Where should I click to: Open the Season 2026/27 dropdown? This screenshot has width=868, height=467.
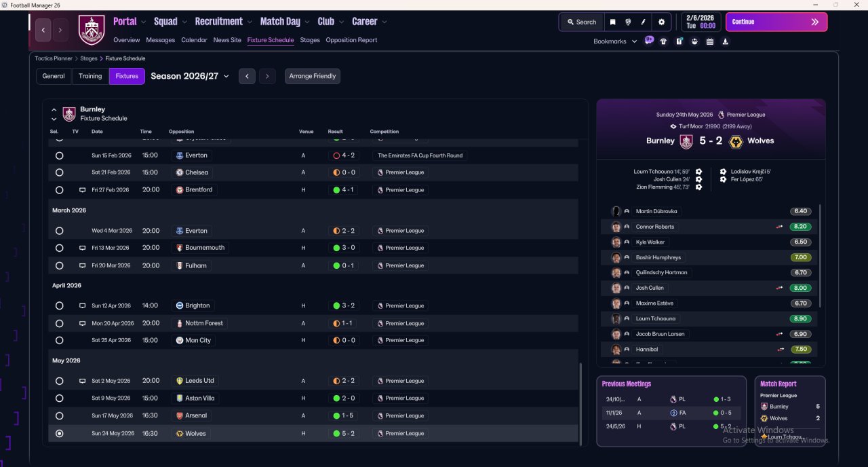point(190,76)
